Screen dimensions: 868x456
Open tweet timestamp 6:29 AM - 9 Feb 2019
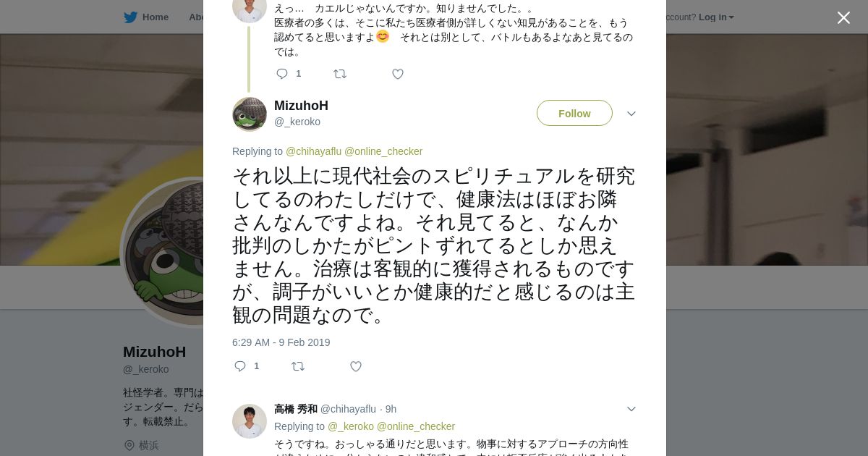tap(281, 342)
